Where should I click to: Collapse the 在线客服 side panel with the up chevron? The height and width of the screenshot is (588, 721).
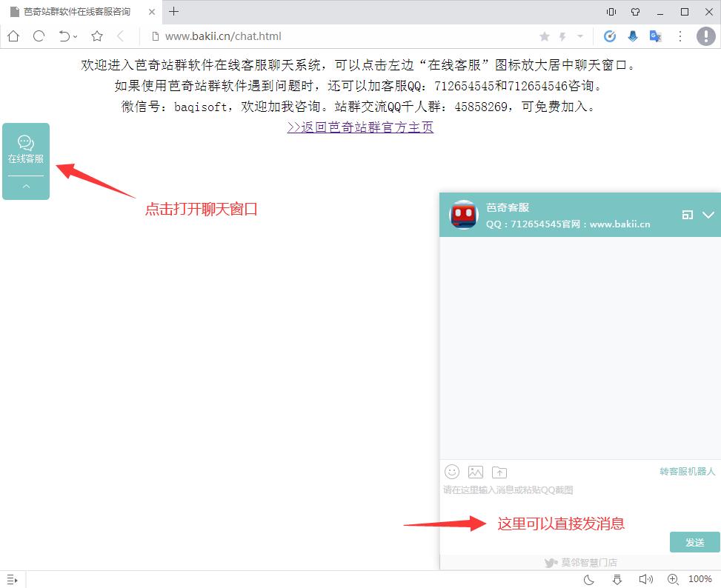tap(26, 187)
